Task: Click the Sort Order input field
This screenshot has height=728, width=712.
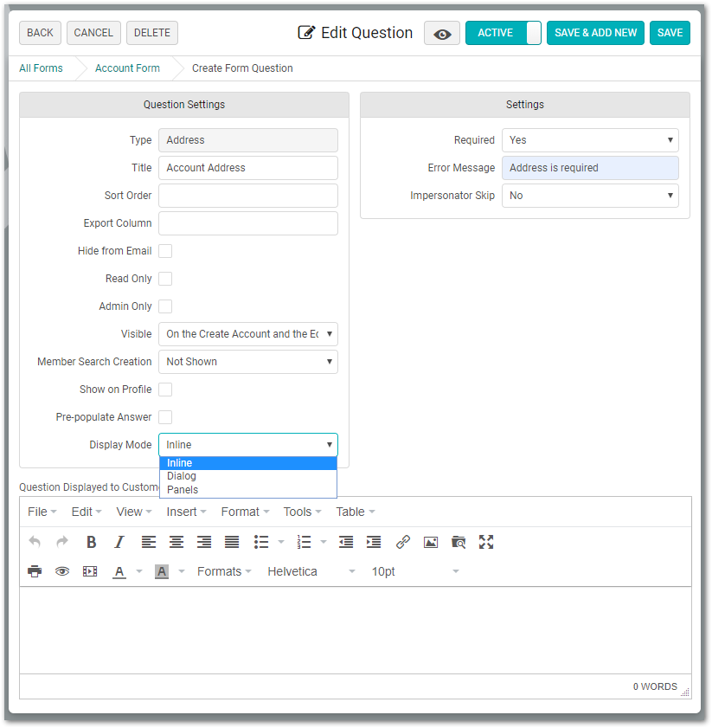Action: tap(248, 196)
